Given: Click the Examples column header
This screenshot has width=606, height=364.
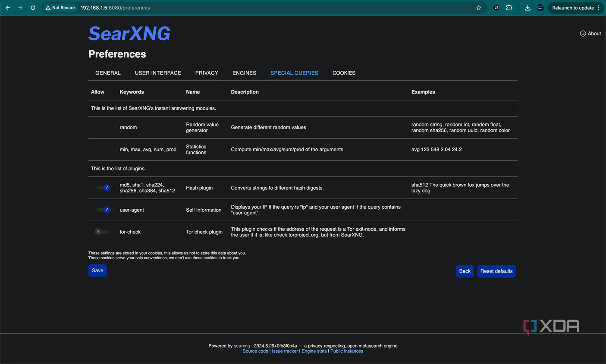Looking at the screenshot, I should [423, 92].
